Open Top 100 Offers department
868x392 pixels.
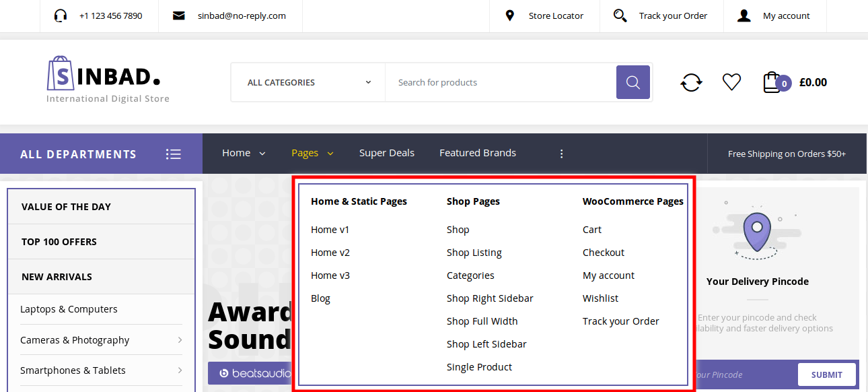point(101,242)
